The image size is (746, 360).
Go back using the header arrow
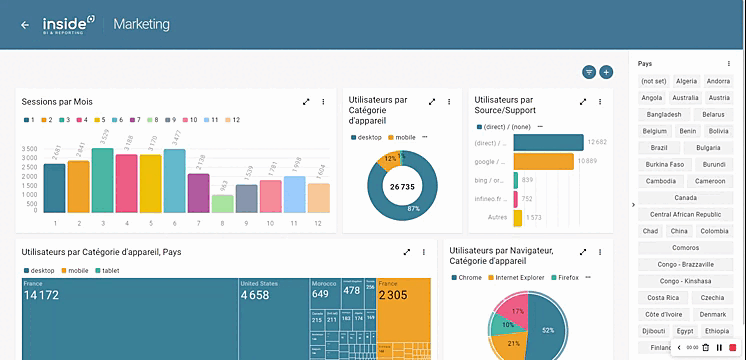point(25,25)
